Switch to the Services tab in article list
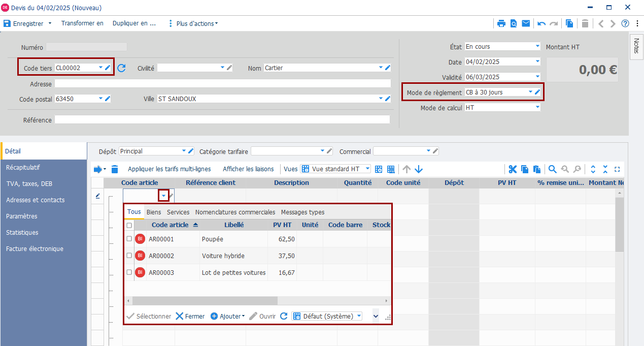Image resolution: width=644 pixels, height=346 pixels. tap(178, 212)
